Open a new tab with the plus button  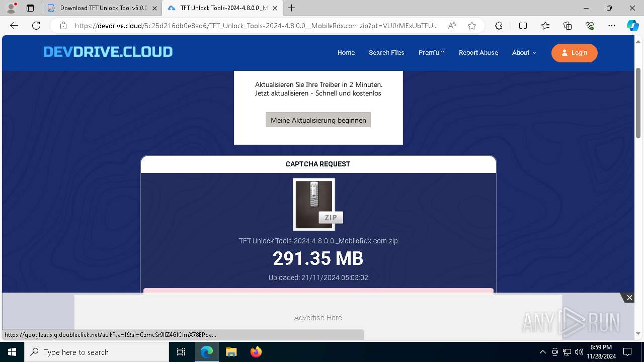292,8
